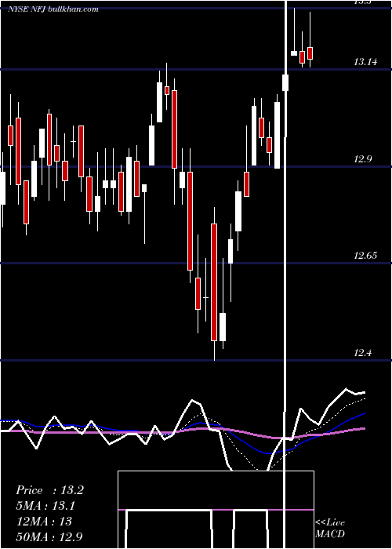The width and height of the screenshot is (392, 549).
Task: Click the 12MA : 13 readout
Action: pos(44,522)
